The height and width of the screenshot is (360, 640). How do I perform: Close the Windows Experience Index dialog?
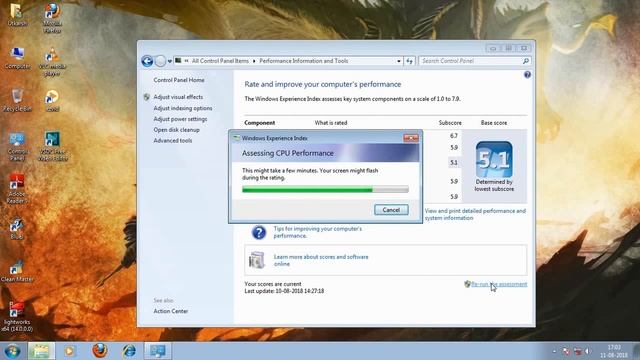coord(411,138)
